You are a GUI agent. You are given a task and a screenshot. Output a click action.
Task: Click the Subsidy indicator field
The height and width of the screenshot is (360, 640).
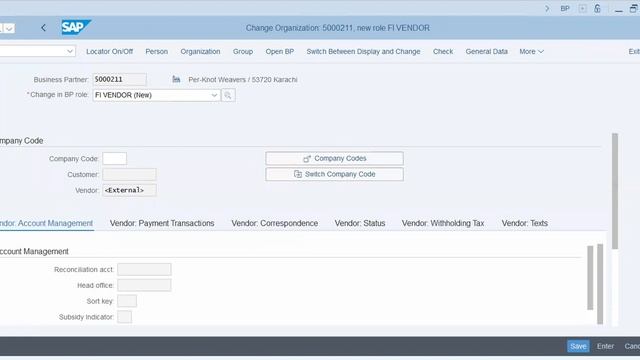[x=124, y=317]
